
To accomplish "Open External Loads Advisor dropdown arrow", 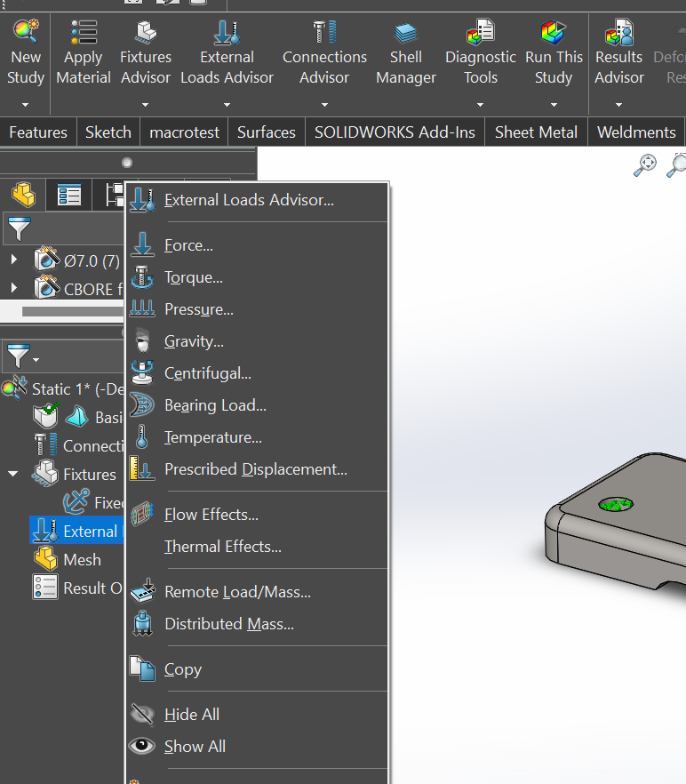I will pos(227,103).
